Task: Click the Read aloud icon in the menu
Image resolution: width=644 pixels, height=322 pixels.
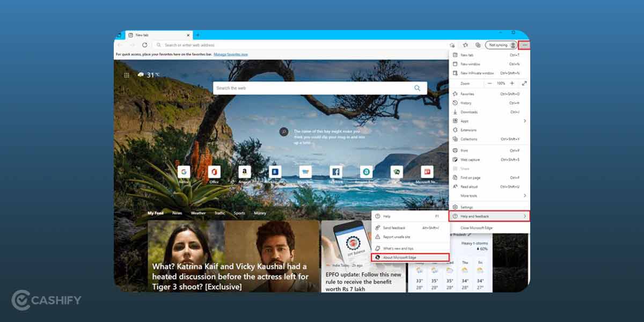Action: click(x=457, y=186)
